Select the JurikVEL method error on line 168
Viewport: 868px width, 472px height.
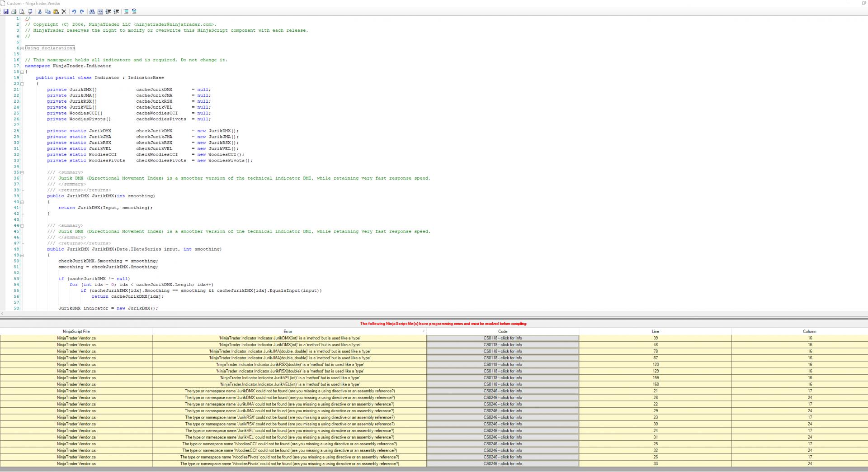(x=289, y=384)
